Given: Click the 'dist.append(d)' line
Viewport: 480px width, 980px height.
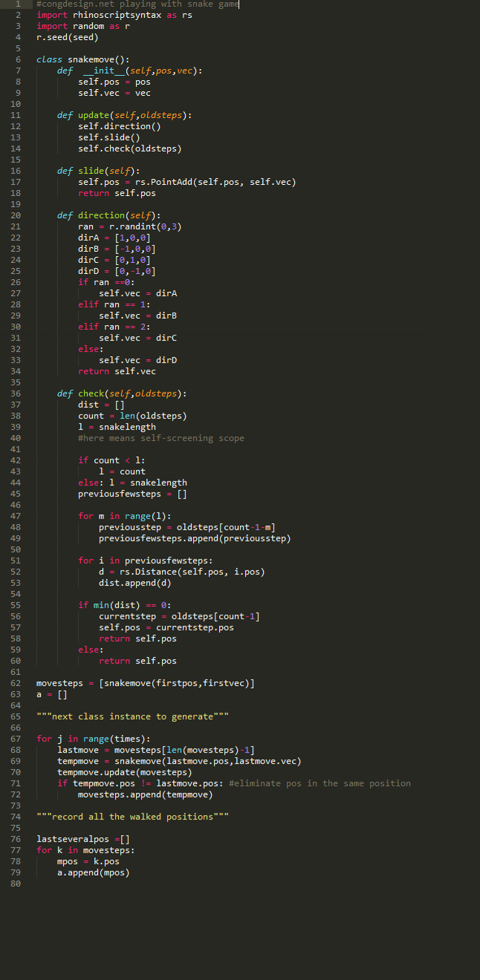Looking at the screenshot, I should pos(135,583).
